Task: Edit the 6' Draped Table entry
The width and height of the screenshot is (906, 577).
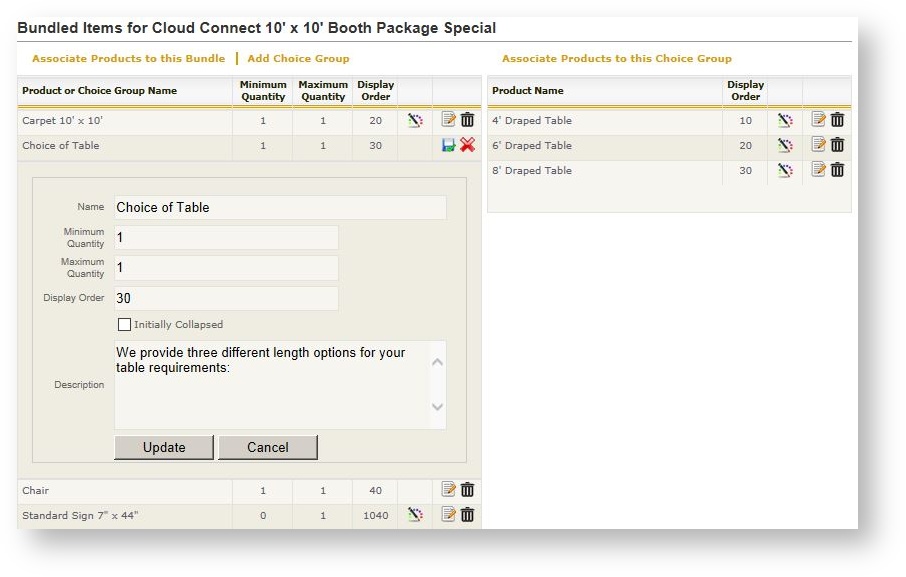Action: click(x=818, y=145)
